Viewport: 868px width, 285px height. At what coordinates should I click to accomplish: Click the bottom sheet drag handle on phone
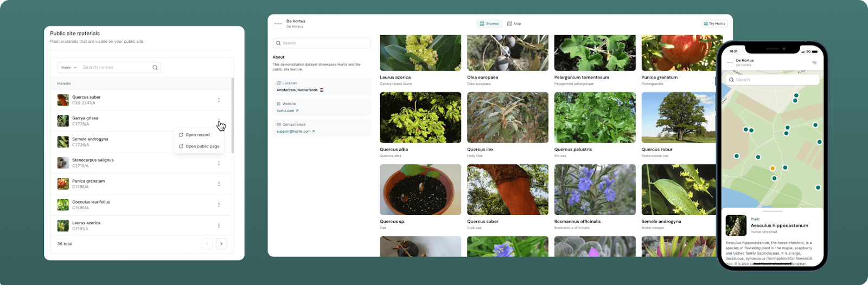773,211
